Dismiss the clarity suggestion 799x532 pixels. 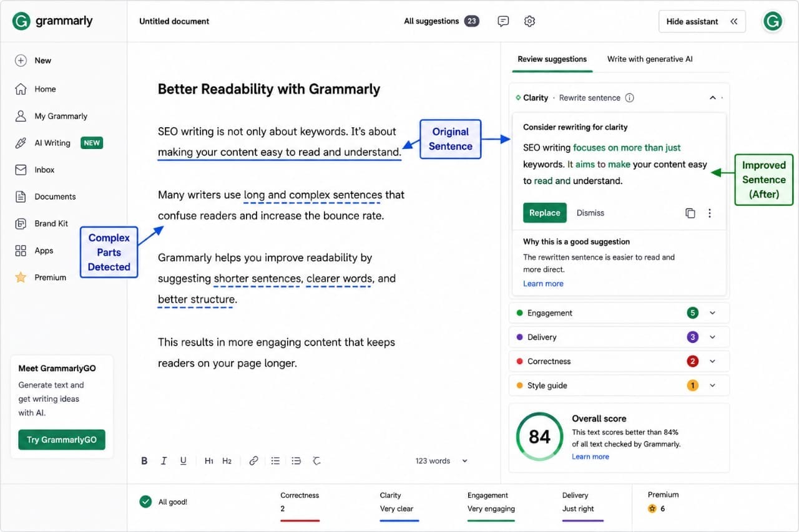[x=591, y=213]
